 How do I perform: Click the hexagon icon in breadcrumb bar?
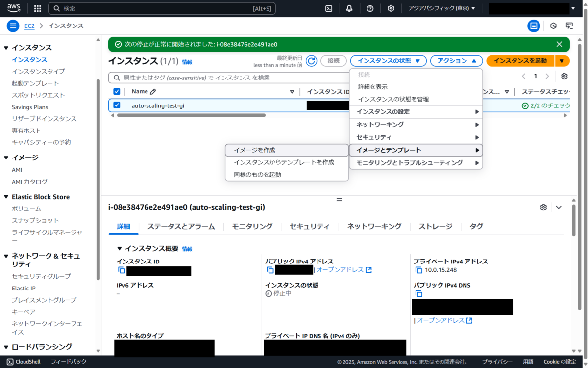(553, 26)
